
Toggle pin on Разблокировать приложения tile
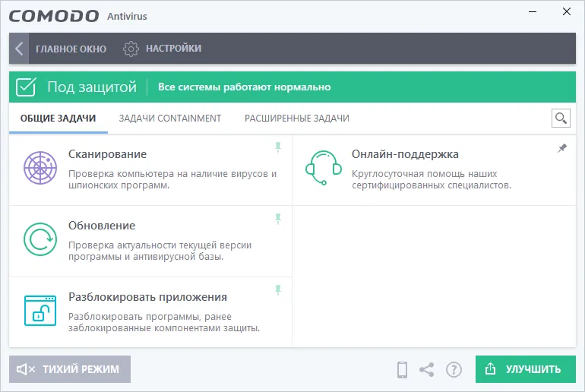278,290
